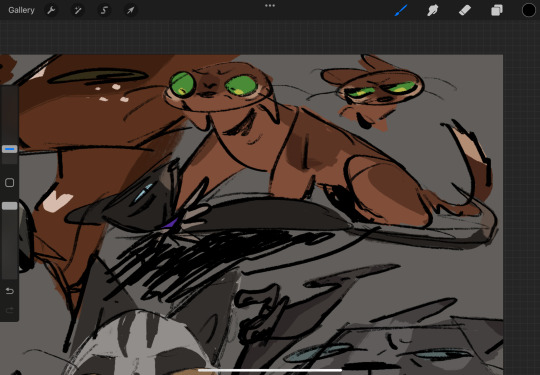This screenshot has width=540, height=375.
Task: Open the Actions wrench menu
Action: (x=51, y=10)
